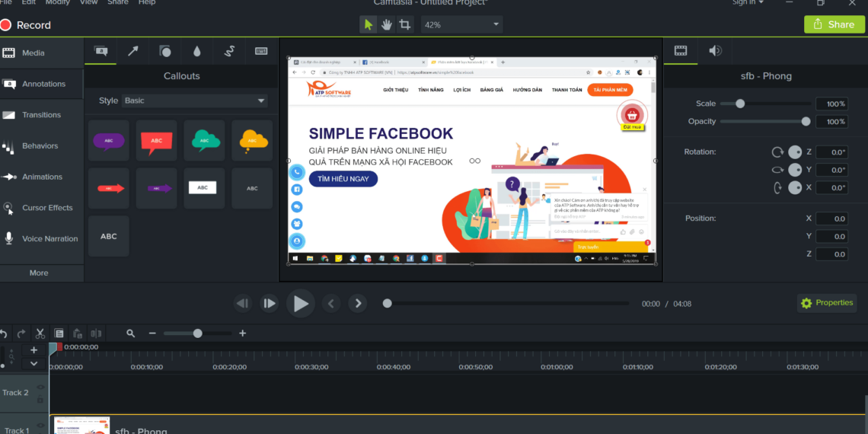Click the Opacity 100% value field
This screenshot has width=868, height=434.
pyautogui.click(x=831, y=121)
